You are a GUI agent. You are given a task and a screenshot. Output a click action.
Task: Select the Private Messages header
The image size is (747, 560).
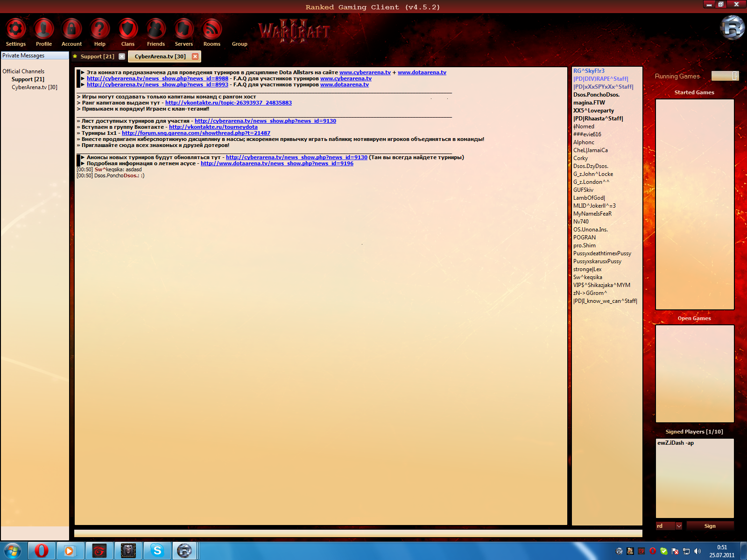[35, 56]
